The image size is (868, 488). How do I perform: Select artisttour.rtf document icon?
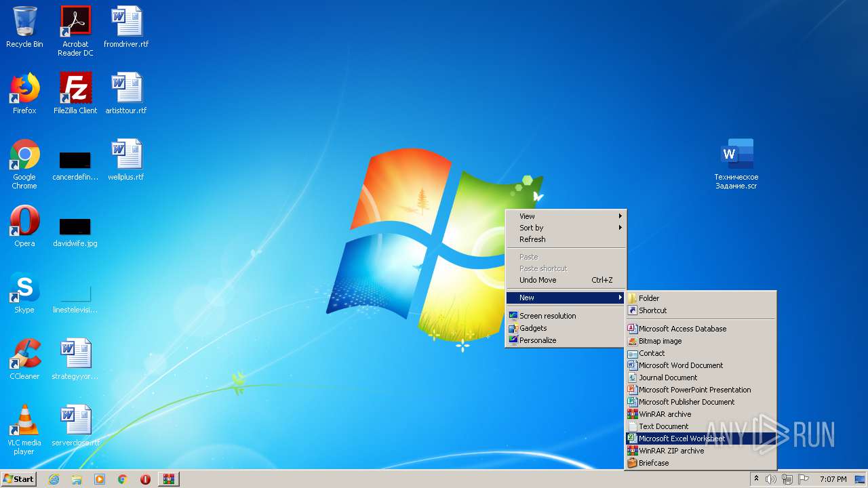click(x=126, y=94)
